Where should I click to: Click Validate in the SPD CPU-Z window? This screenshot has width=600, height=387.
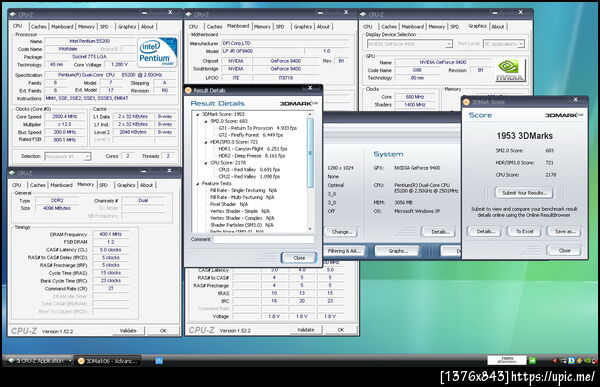pos(305,330)
